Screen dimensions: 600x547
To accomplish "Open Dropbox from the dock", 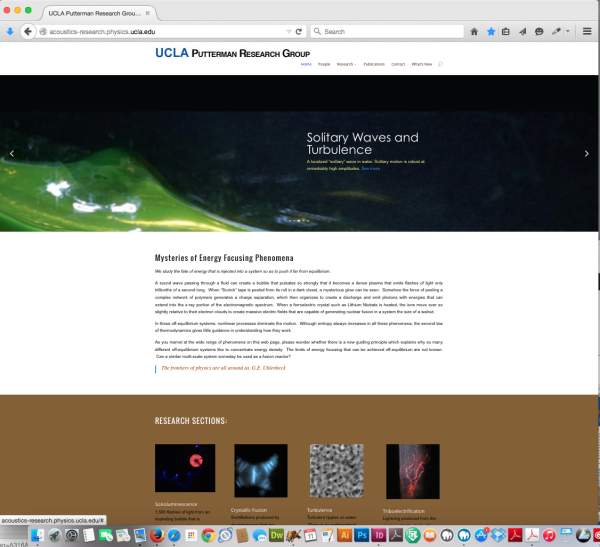I will (x=498, y=535).
